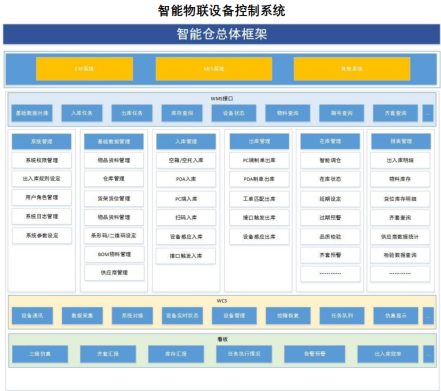Click 数据采集 in the WCS row

[82, 316]
